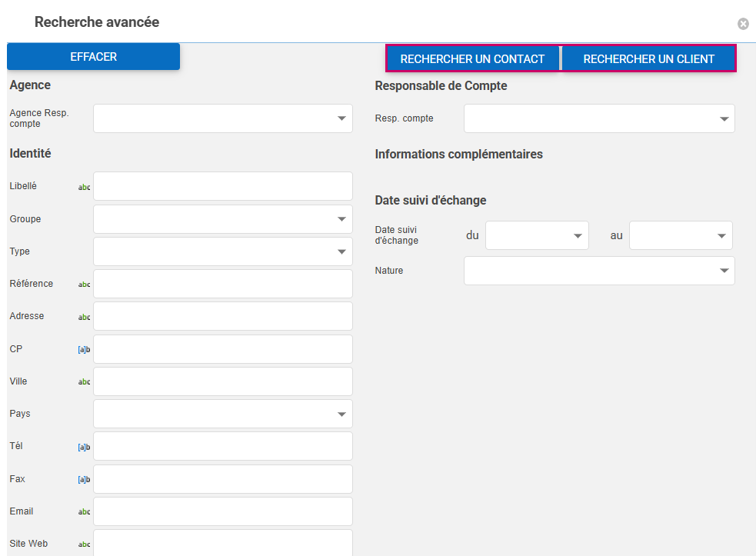Click into the Fax input field
Viewport: 756px width, 556px height.
click(x=222, y=479)
